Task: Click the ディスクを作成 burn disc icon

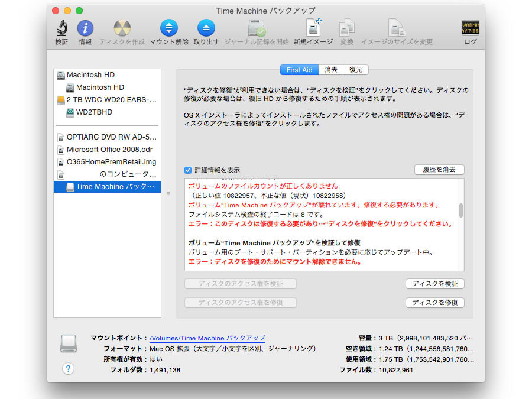Action: (122, 28)
